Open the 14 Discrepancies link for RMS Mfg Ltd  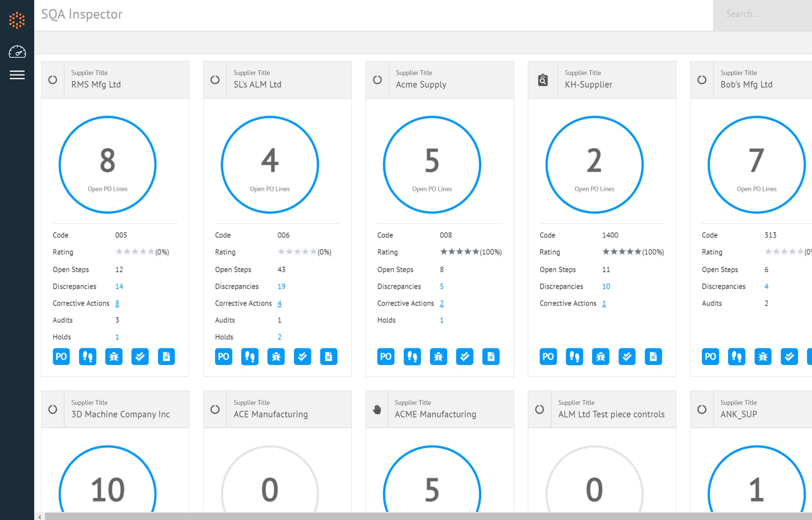pos(119,286)
